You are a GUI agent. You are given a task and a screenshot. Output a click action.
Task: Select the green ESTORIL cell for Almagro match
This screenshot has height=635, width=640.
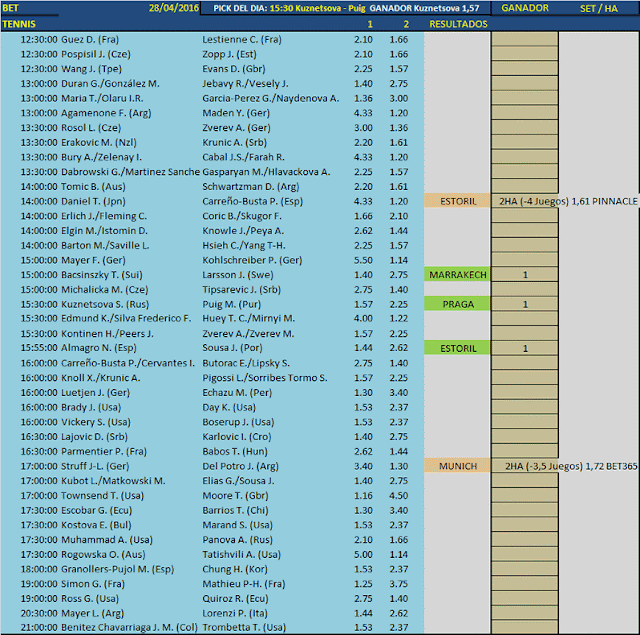click(458, 348)
